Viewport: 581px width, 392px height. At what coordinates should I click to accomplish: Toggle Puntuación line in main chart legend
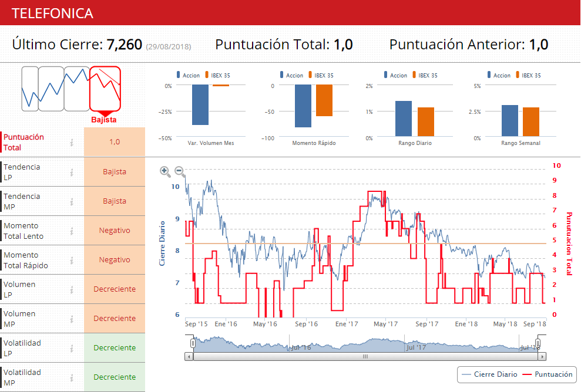pyautogui.click(x=548, y=374)
